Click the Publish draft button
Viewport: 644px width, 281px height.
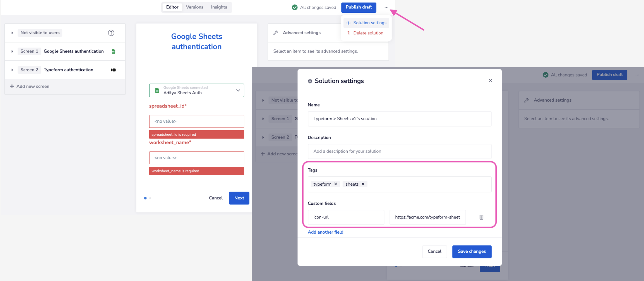[359, 7]
